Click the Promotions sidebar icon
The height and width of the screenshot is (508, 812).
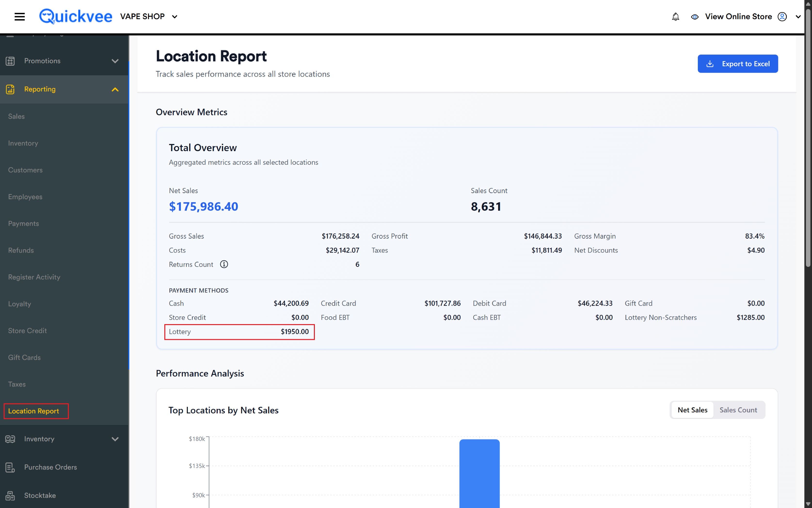click(x=10, y=61)
